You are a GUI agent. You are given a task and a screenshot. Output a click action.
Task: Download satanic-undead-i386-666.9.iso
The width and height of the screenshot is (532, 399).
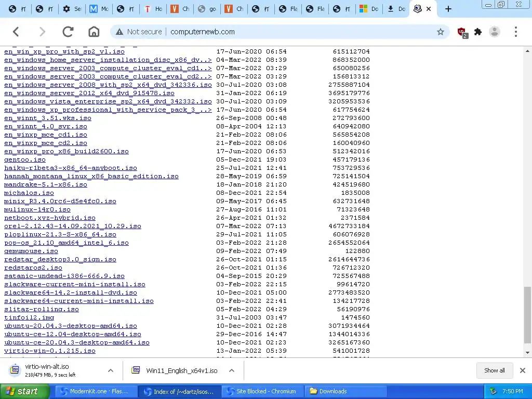pyautogui.click(x=64, y=276)
